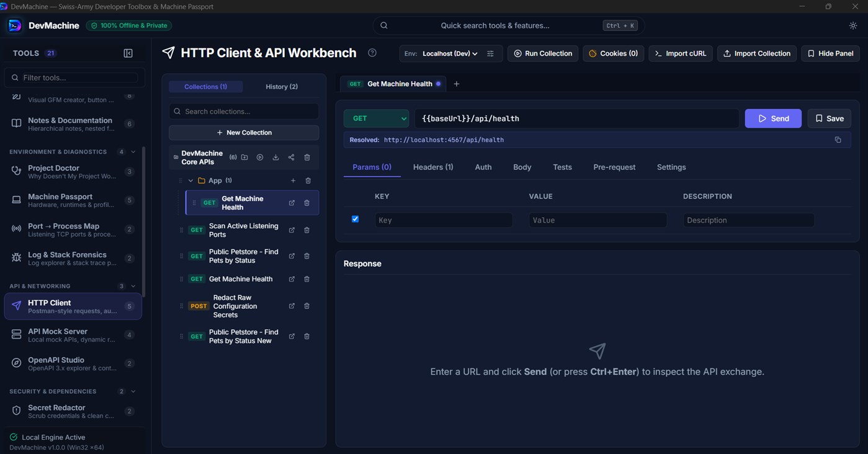The height and width of the screenshot is (454, 868).
Task: Collapse the tools sidebar panel icon
Action: (x=128, y=53)
